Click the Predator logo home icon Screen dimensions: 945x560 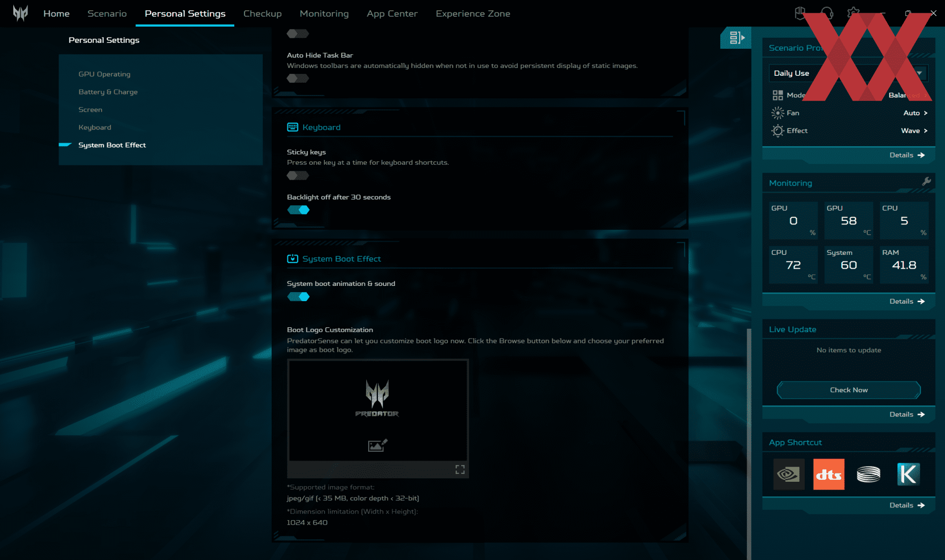pos(20,13)
